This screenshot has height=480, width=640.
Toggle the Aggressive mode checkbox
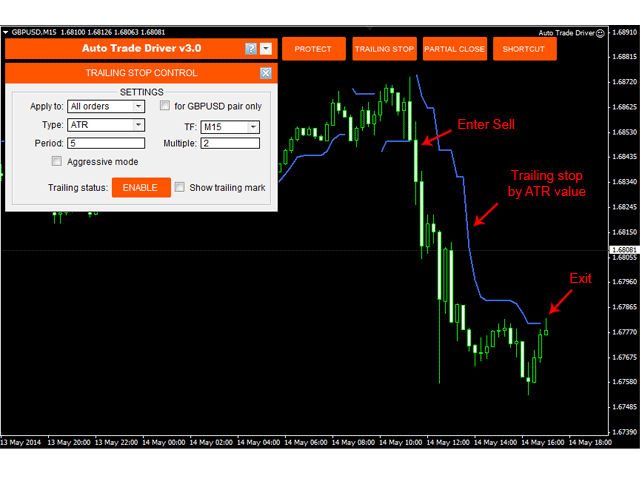[x=57, y=161]
